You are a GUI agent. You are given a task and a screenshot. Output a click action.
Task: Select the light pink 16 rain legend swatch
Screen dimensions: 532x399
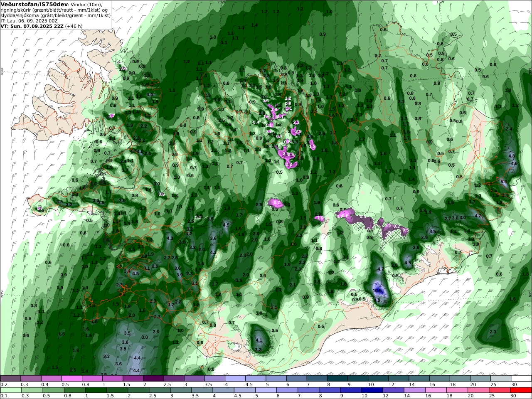(436, 390)
